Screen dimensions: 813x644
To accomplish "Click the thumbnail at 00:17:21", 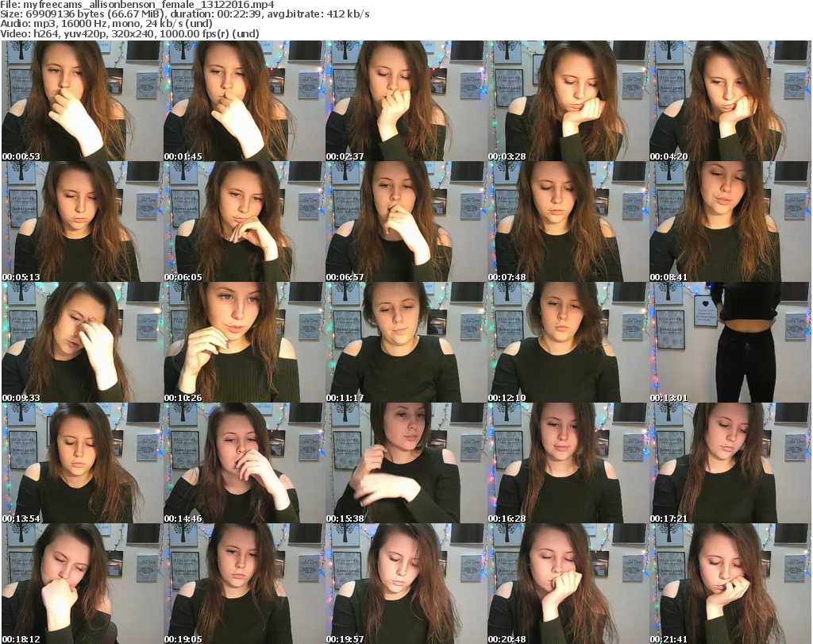I will click(730, 463).
